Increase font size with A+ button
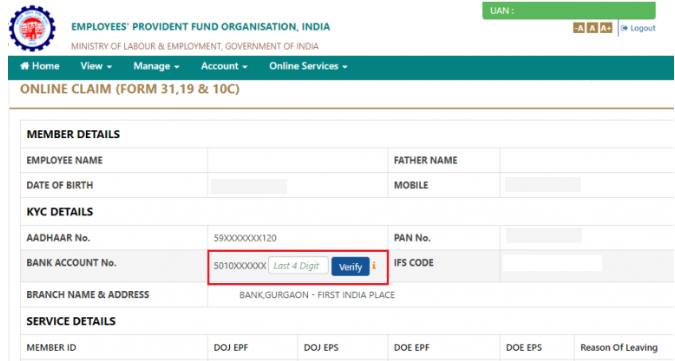 point(606,28)
